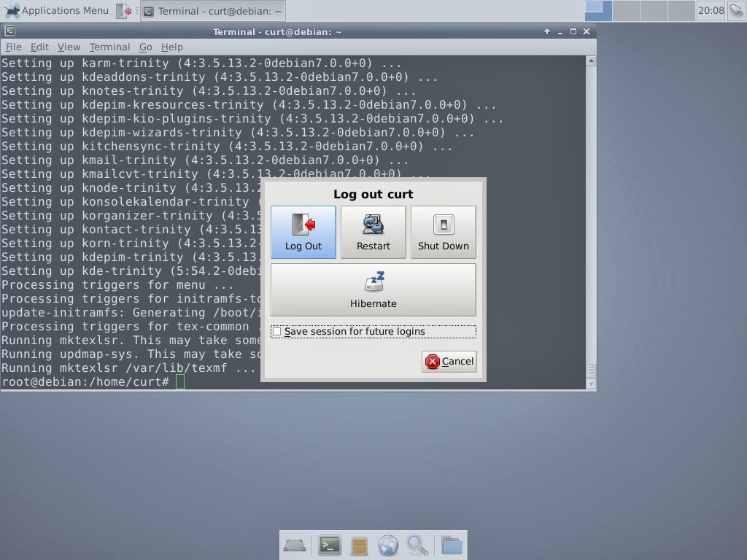The width and height of the screenshot is (747, 560).
Task: Select the Terminal window in the taskbar
Action: click(x=212, y=11)
